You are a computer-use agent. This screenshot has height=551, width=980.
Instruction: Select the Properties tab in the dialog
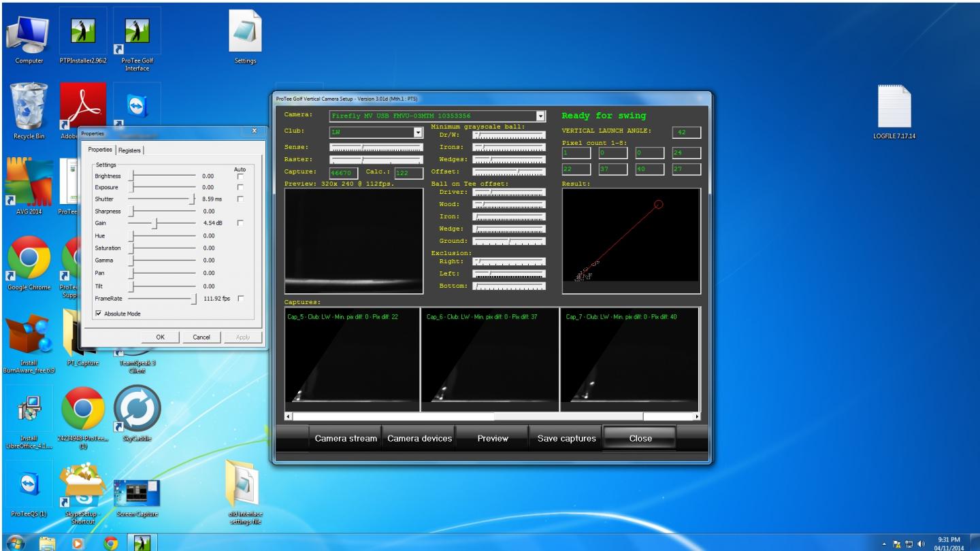100,150
